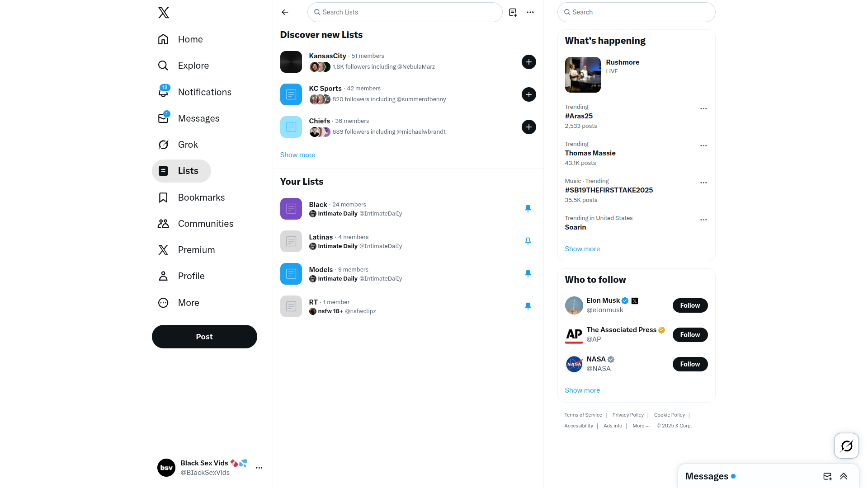Follow the KansasCity list plus icon
The image size is (868, 488).
[528, 62]
